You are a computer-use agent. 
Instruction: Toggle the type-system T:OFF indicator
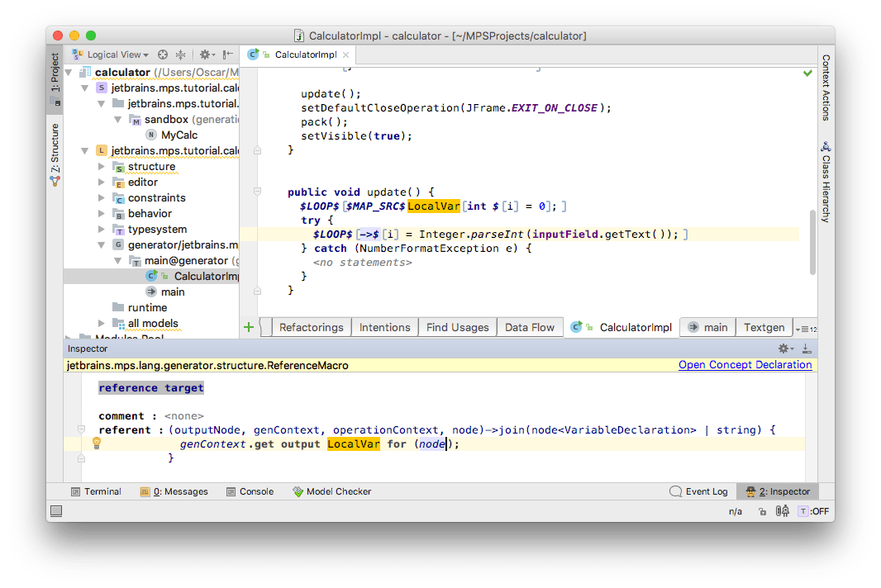coord(812,511)
